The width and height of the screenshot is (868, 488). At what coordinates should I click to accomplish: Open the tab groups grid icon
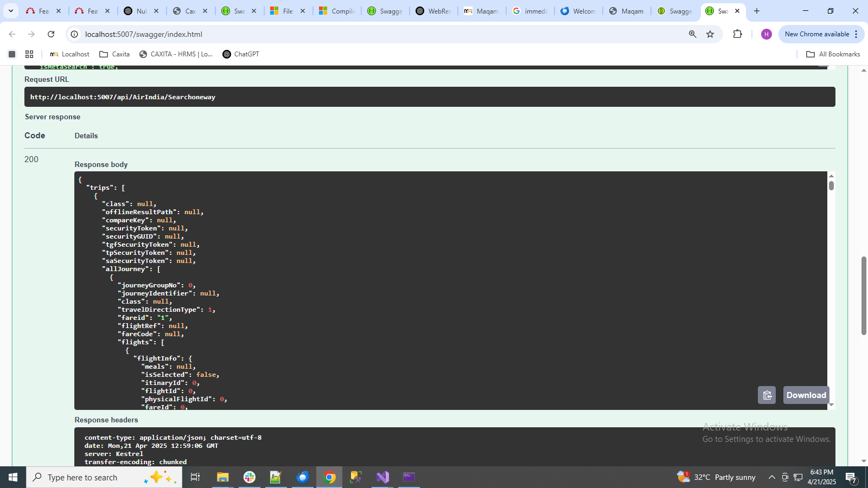(29, 54)
